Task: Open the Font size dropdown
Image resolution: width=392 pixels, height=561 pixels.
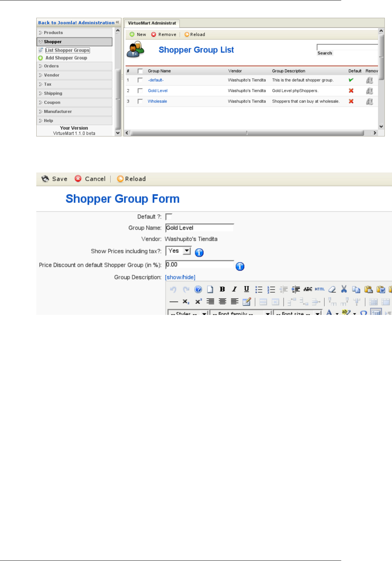Action: [297, 313]
